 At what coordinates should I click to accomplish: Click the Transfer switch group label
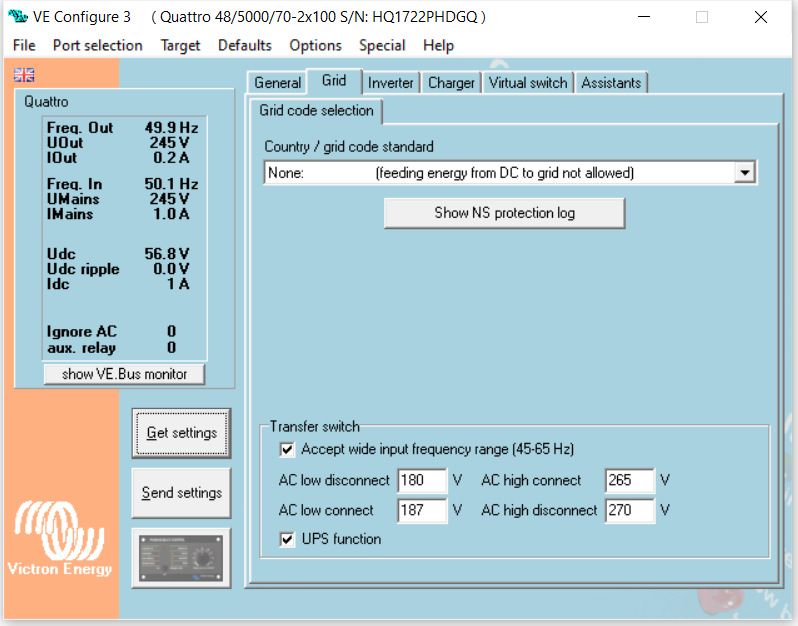(x=315, y=426)
